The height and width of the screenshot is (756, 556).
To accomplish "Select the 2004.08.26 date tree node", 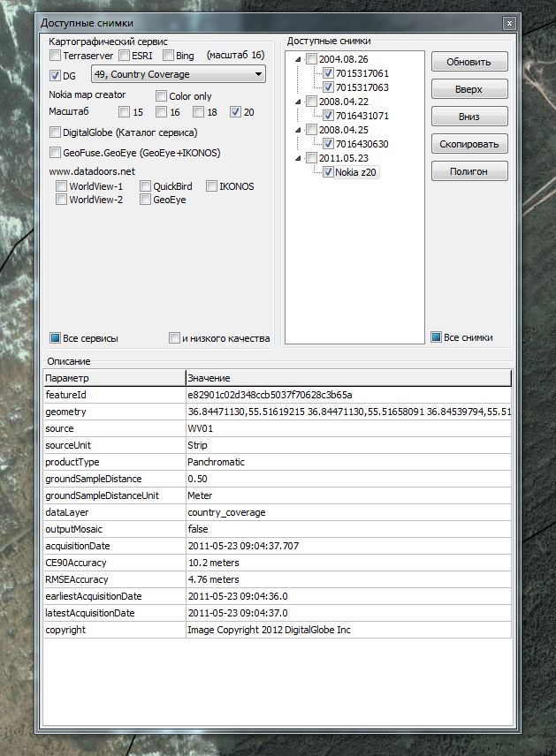I will point(343,59).
